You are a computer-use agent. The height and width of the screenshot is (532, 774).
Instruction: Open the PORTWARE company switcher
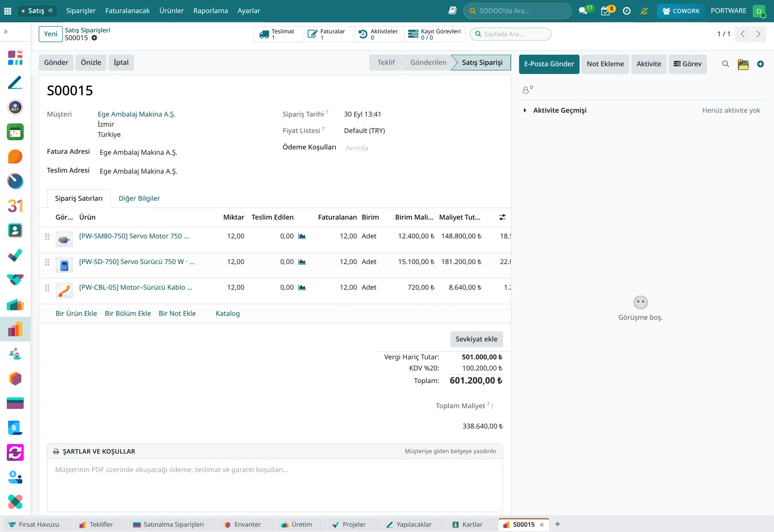tap(729, 11)
